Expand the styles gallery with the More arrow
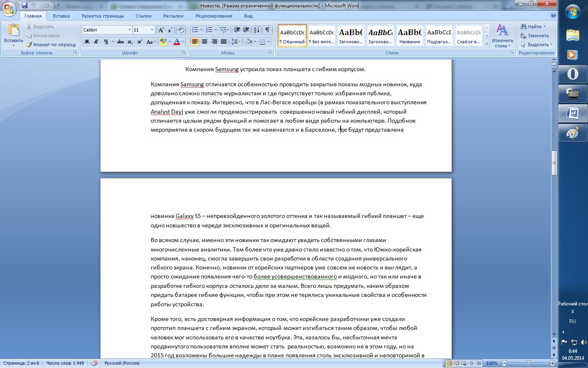This screenshot has height=368, width=588. [x=487, y=43]
